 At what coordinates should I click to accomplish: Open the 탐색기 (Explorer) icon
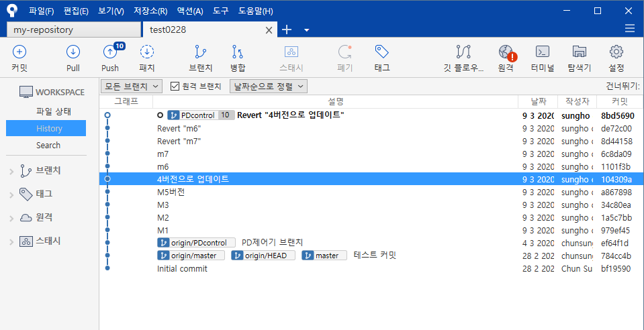pos(579,52)
